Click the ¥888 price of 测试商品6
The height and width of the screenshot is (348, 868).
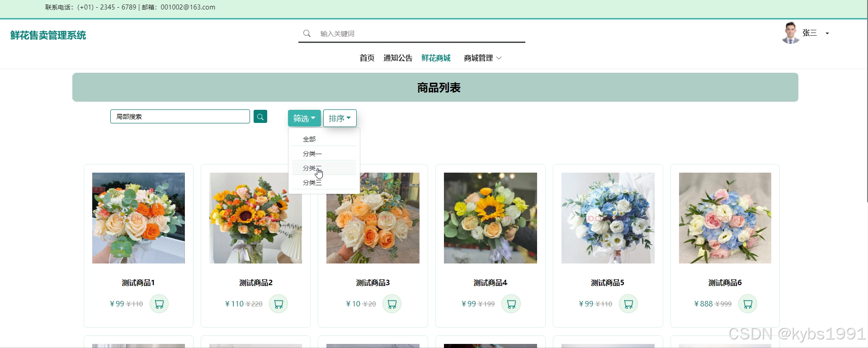pyautogui.click(x=703, y=304)
